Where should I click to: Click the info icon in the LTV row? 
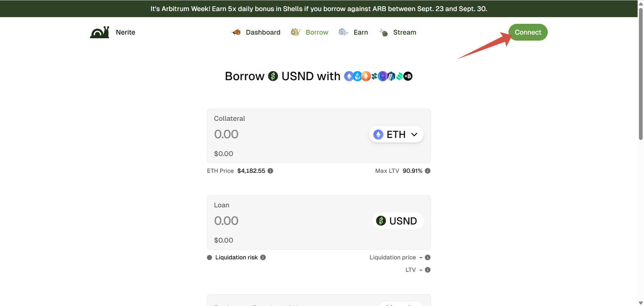click(427, 270)
